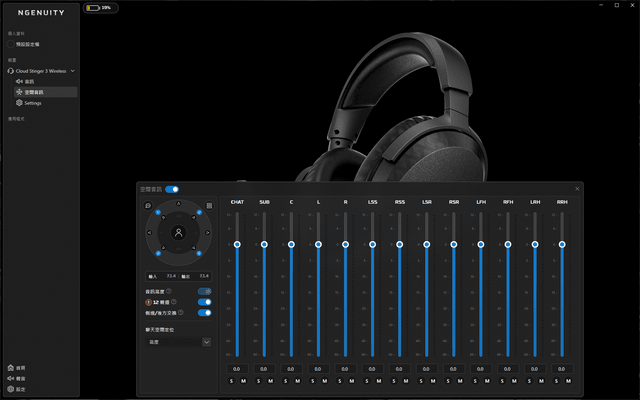Click the speaker icon at sidebar bottom

[11, 378]
